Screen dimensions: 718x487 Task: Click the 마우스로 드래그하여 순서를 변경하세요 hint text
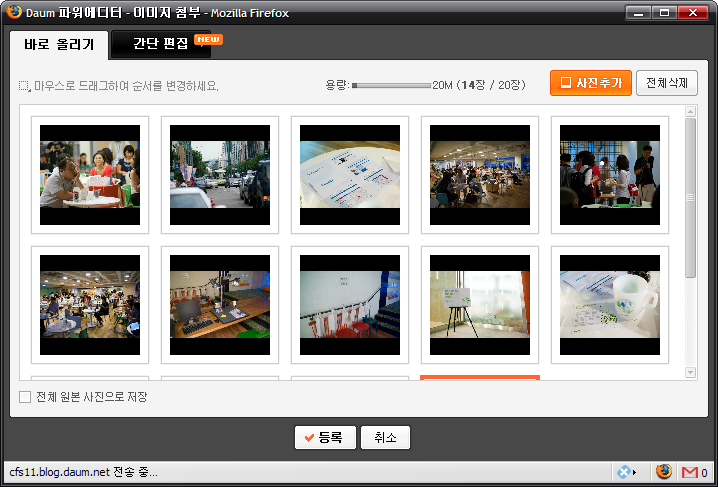click(126, 86)
